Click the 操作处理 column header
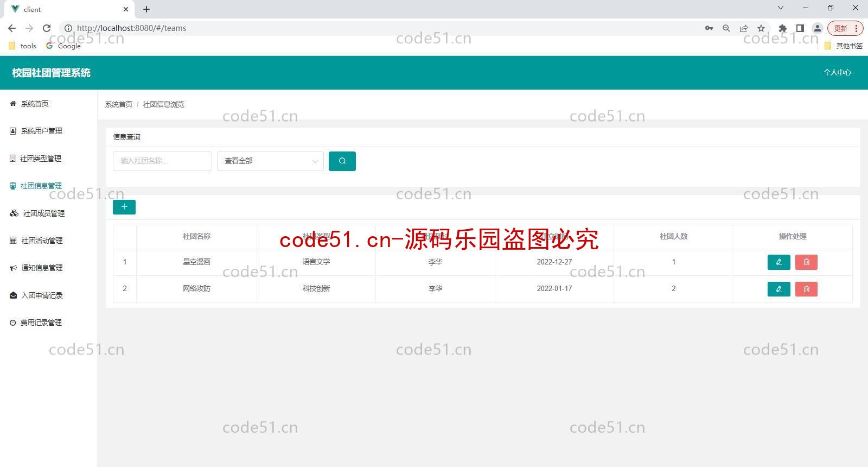Viewport: 868px width, 467px height. pyautogui.click(x=793, y=236)
